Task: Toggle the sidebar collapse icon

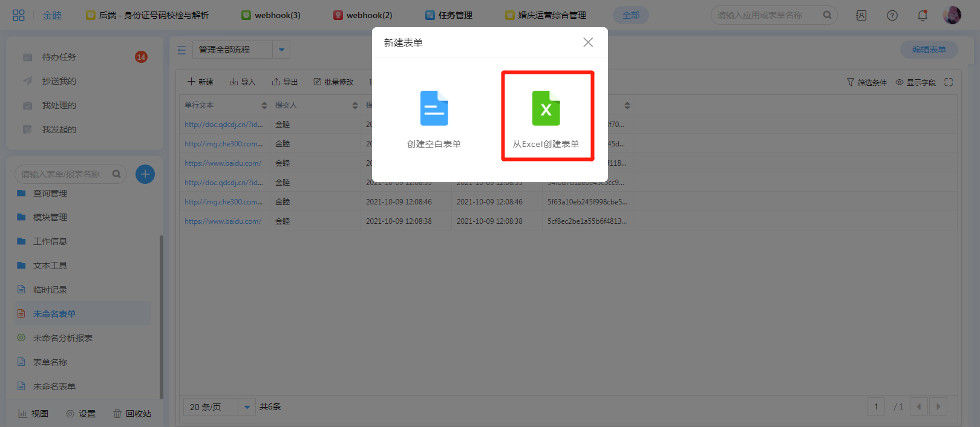Action: point(181,50)
